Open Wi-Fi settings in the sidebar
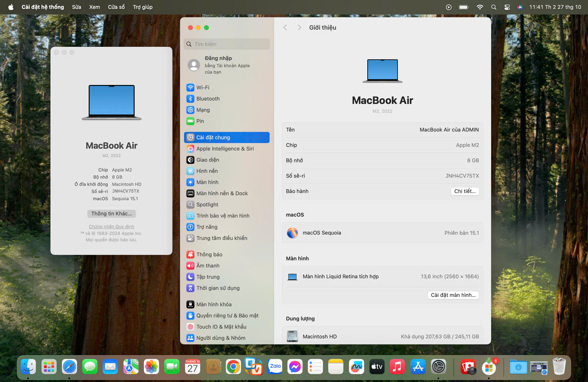Screen dimensions: 588x382 coord(203,88)
